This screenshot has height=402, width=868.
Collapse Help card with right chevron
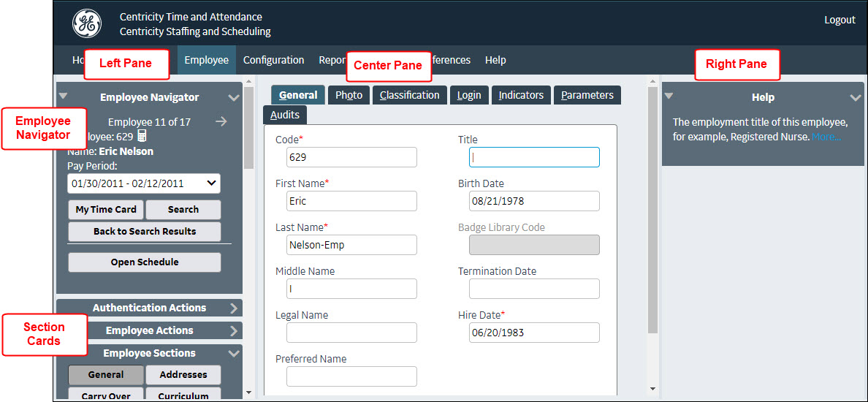pos(856,97)
